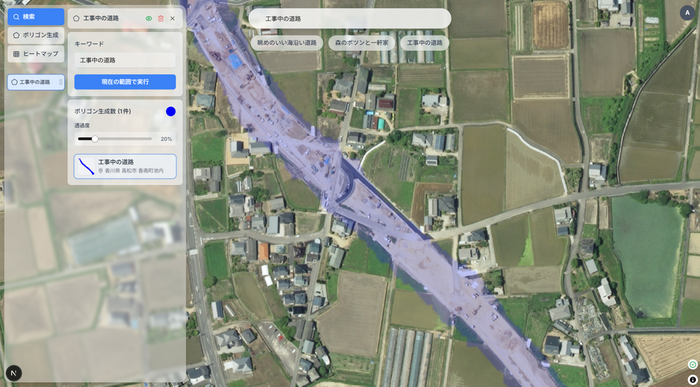Open the blue polygon color swatch
700x387 pixels.
pyautogui.click(x=171, y=112)
